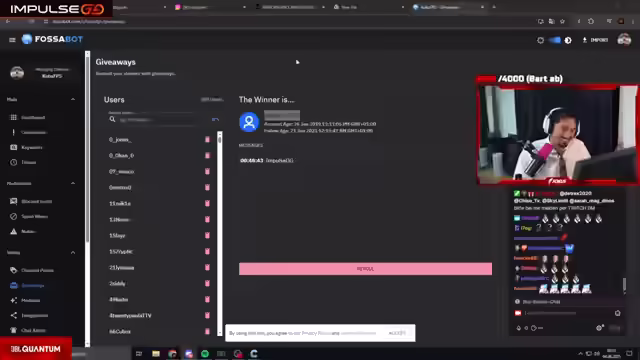
Task: Click the user name 4twentypeeksTTV
Action: click(130, 316)
